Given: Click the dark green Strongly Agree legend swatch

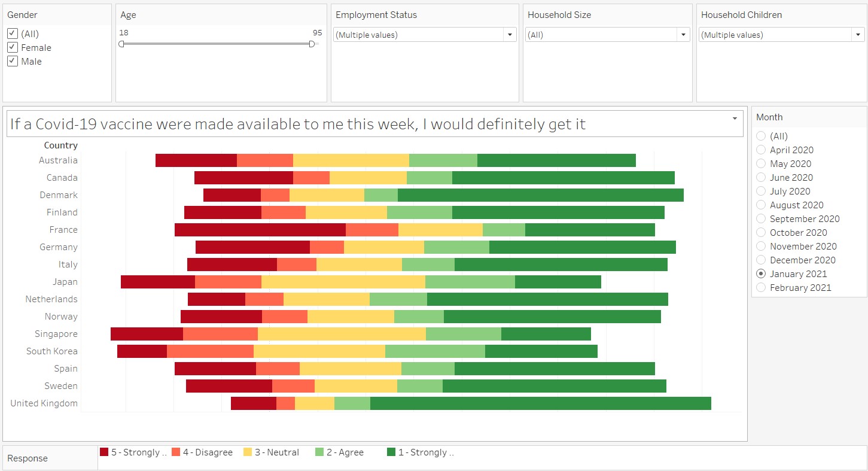Looking at the screenshot, I should pyautogui.click(x=391, y=452).
